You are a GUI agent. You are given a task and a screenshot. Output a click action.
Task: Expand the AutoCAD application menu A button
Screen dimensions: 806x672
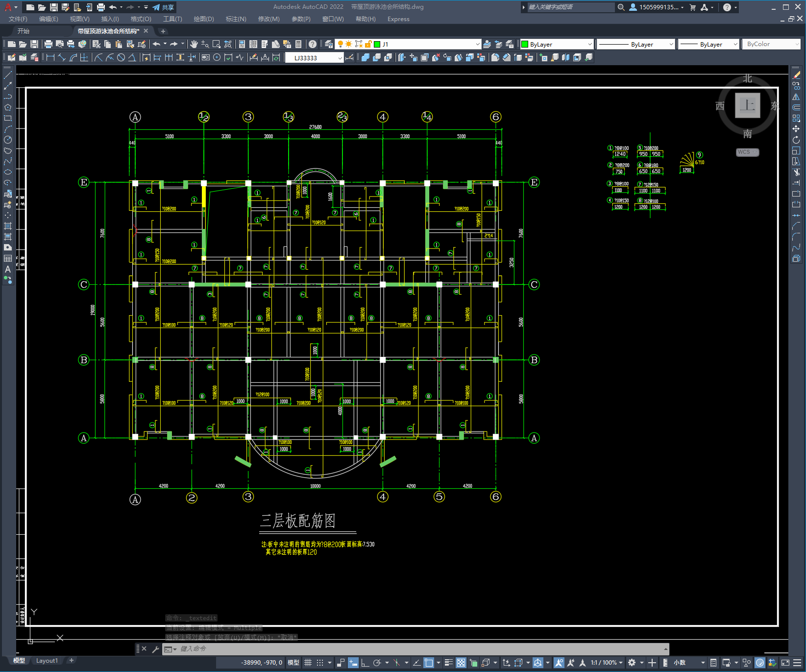coord(11,7)
